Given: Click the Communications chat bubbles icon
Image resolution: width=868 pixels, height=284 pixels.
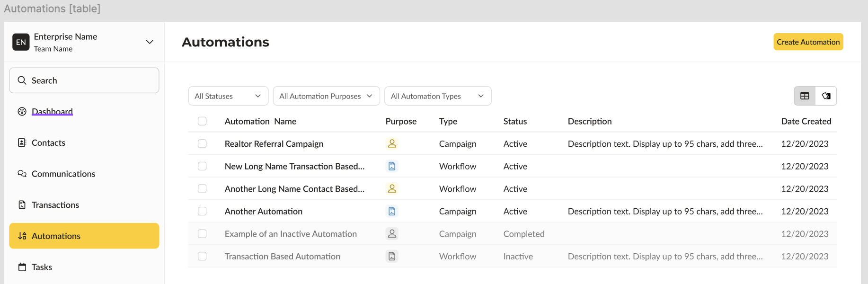Looking at the screenshot, I should 22,174.
